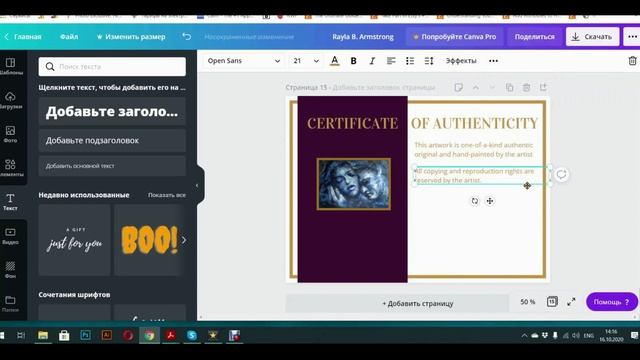Change text alignment
The image size is (640, 360).
[x=391, y=61]
